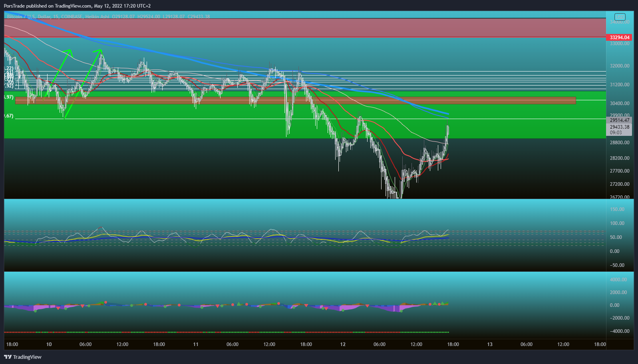638x364 pixels.
Task: Click the Heikin Ashi chart type label
Action: (x=97, y=17)
